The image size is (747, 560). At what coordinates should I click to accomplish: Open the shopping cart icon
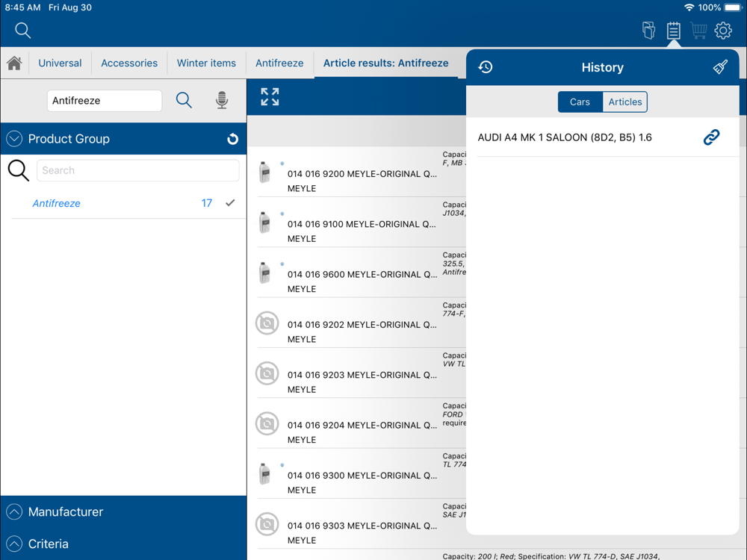(698, 31)
